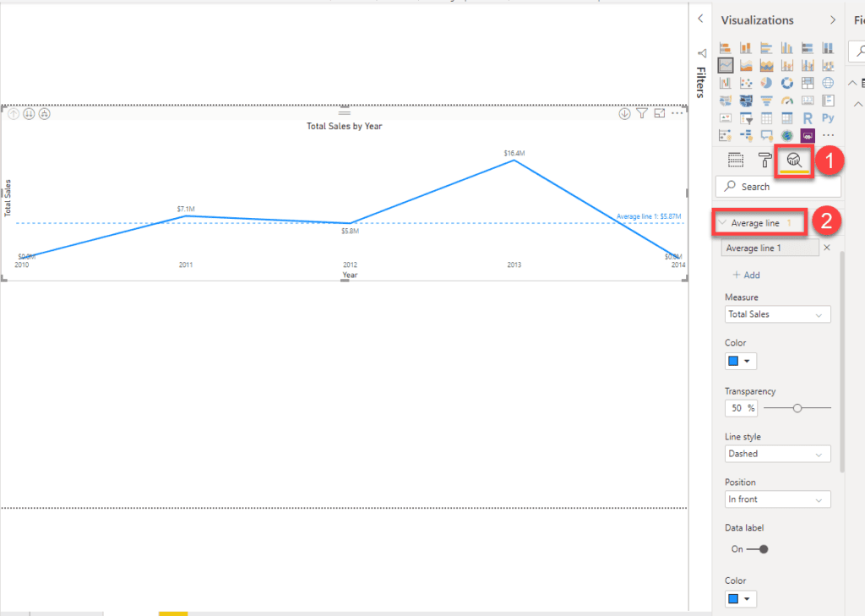Open the line Color picker under Measure

pyautogui.click(x=740, y=361)
